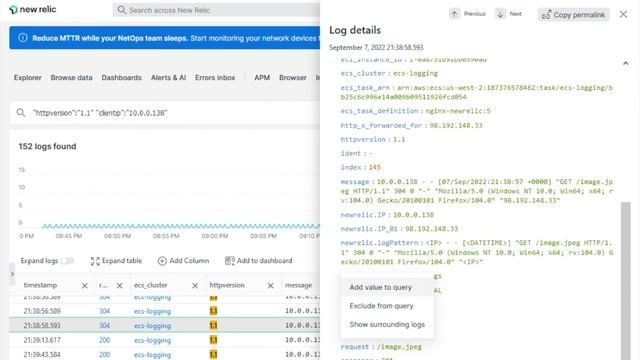Viewport: 640px width, 360px height.
Task: Choose Exclude from query
Action: pyautogui.click(x=387, y=306)
